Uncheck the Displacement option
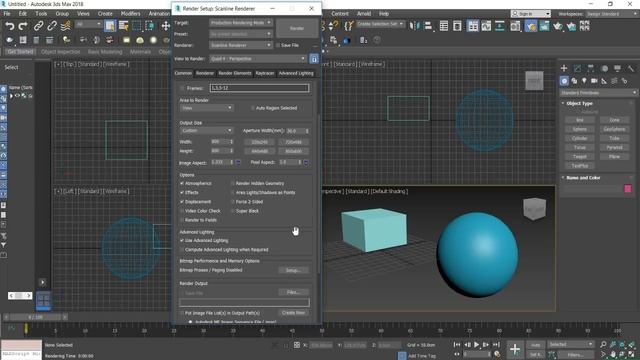This screenshot has height=360, width=640. [x=182, y=202]
